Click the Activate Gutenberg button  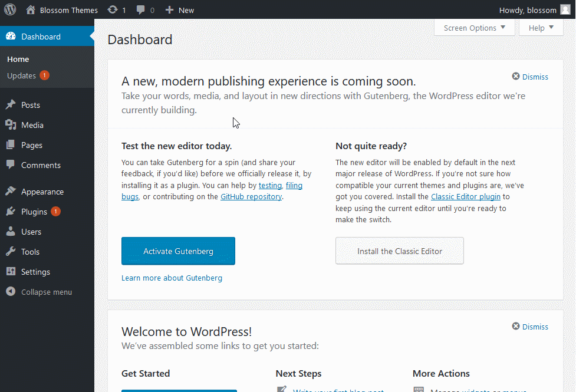click(178, 251)
